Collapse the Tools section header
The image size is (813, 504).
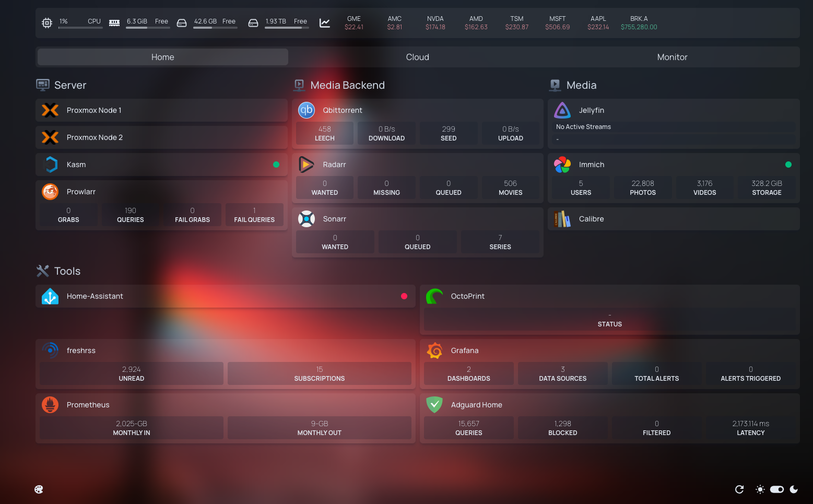(67, 271)
